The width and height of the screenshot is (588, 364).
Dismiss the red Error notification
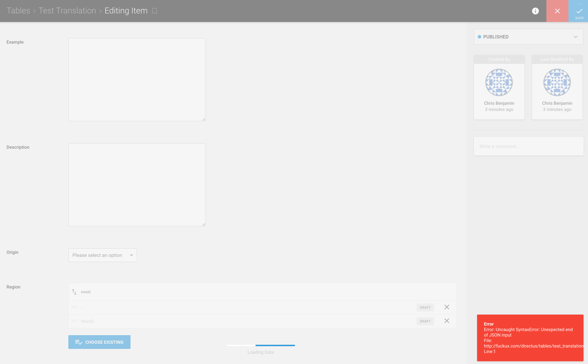(530, 338)
